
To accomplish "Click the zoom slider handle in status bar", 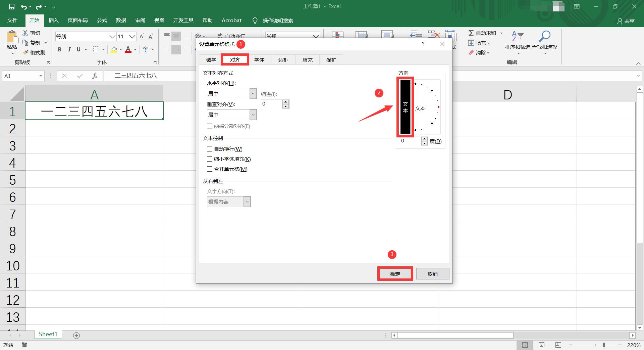I will [x=603, y=345].
